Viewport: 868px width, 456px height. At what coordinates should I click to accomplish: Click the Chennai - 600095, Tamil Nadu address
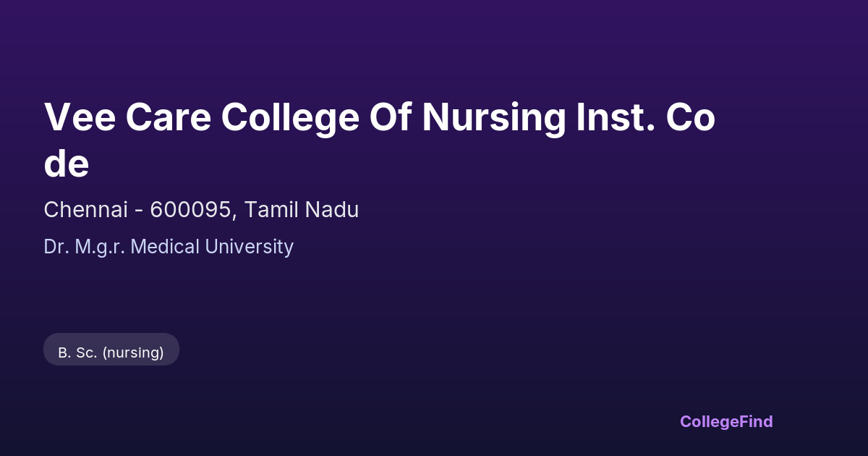pyautogui.click(x=201, y=210)
